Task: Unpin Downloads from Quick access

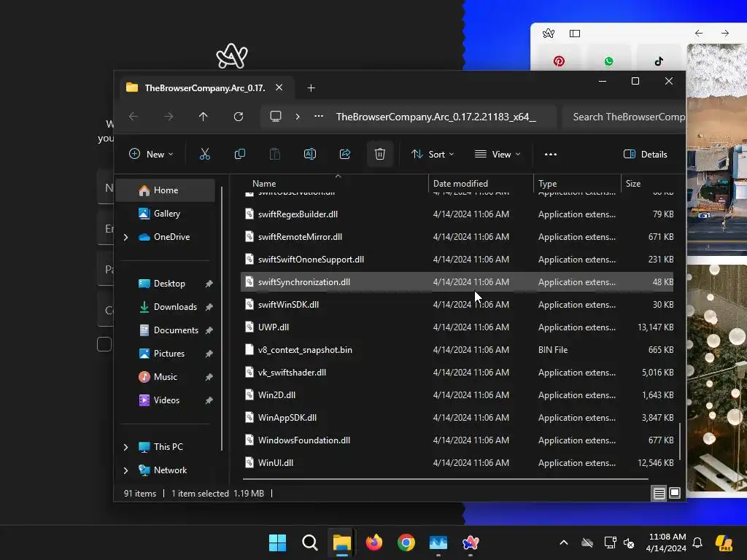Action: point(209,307)
